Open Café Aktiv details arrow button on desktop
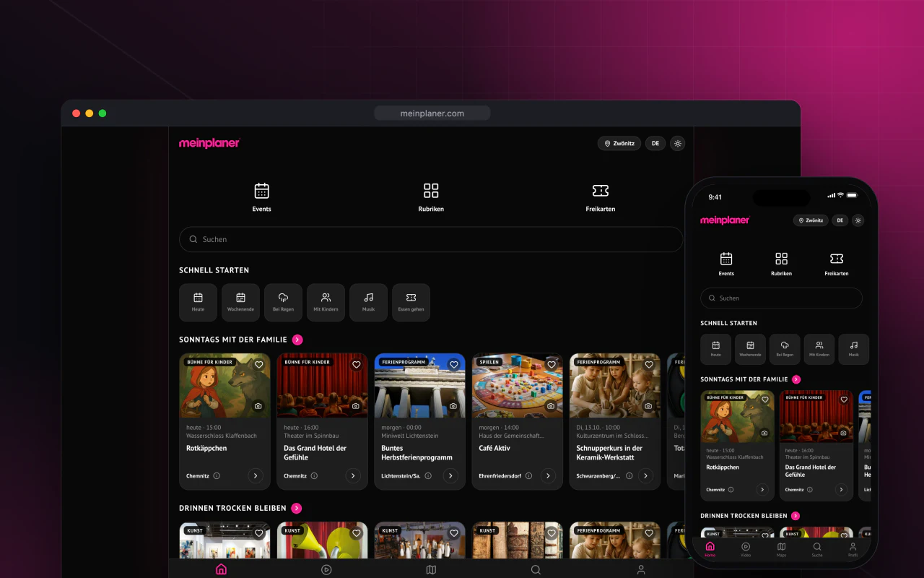This screenshot has height=578, width=924. 548,475
